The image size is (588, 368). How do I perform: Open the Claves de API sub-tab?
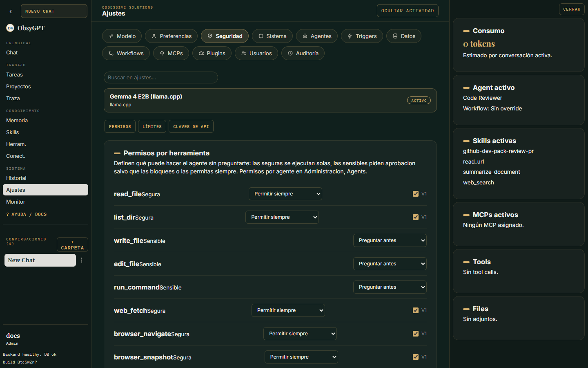(x=191, y=126)
